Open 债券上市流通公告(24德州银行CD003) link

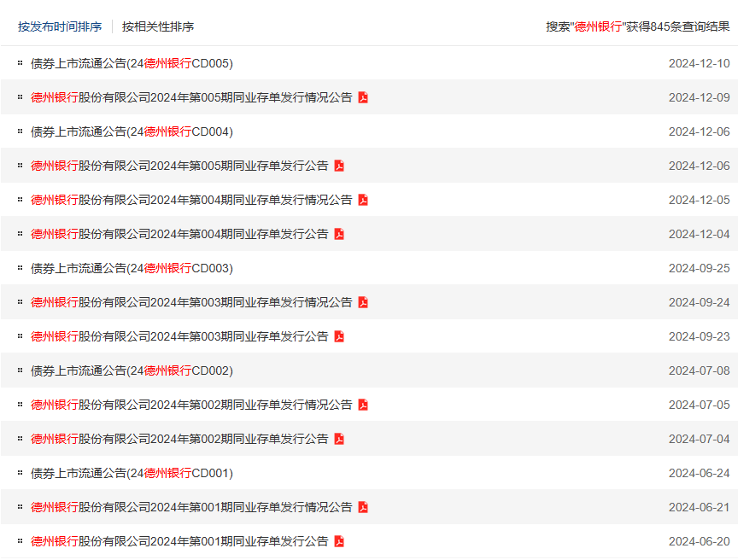132,268
